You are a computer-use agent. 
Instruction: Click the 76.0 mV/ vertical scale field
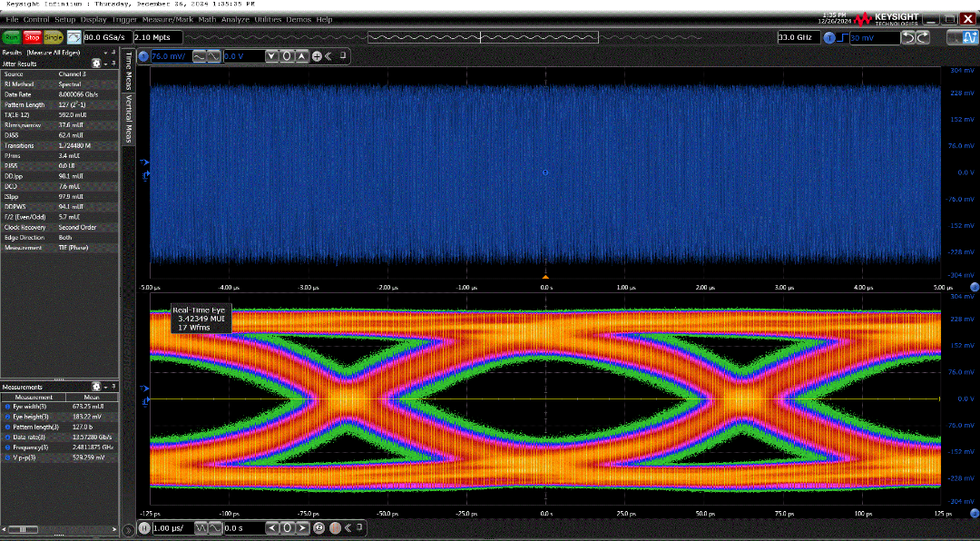click(171, 56)
